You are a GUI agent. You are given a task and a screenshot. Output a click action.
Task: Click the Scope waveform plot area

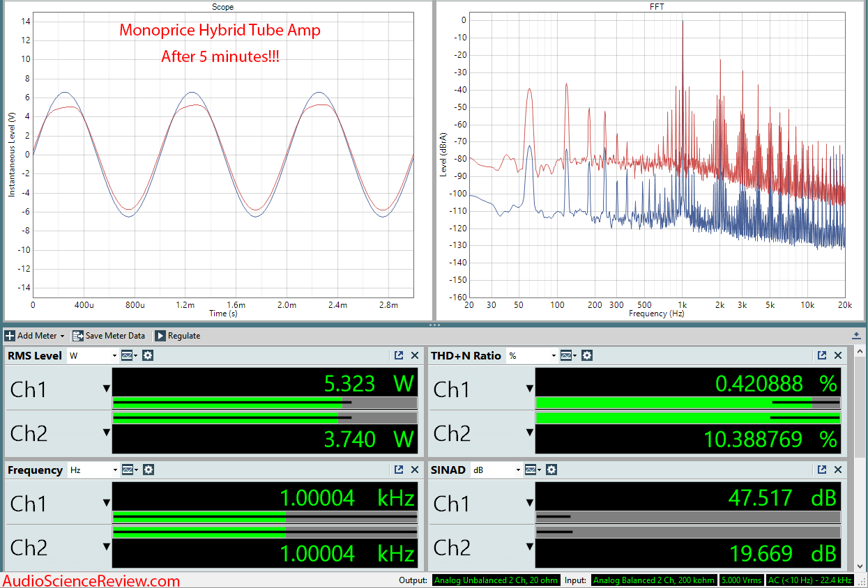[223, 155]
